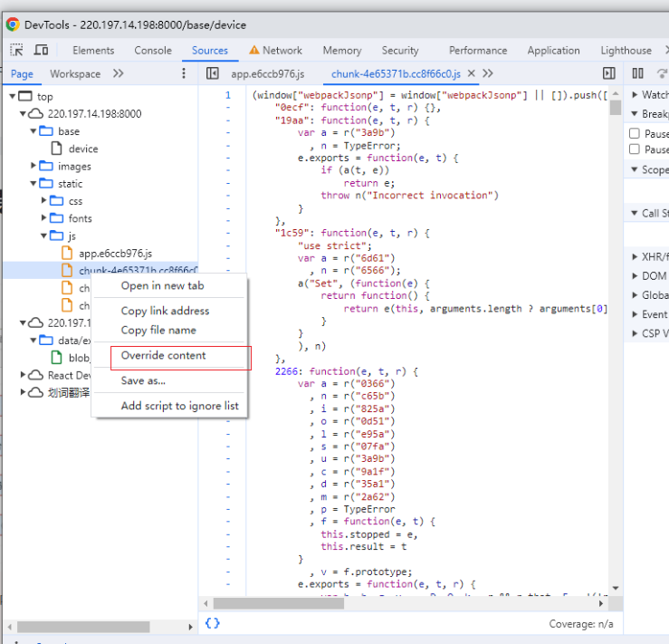Choose Override content from context menu
Viewport: 669px width, 644px height.
coord(164,356)
